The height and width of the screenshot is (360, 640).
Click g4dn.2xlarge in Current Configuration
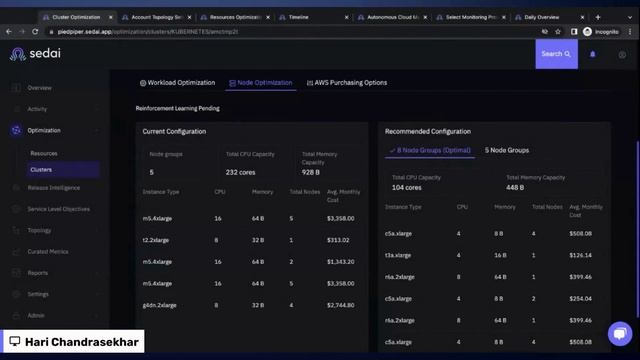pos(159,305)
